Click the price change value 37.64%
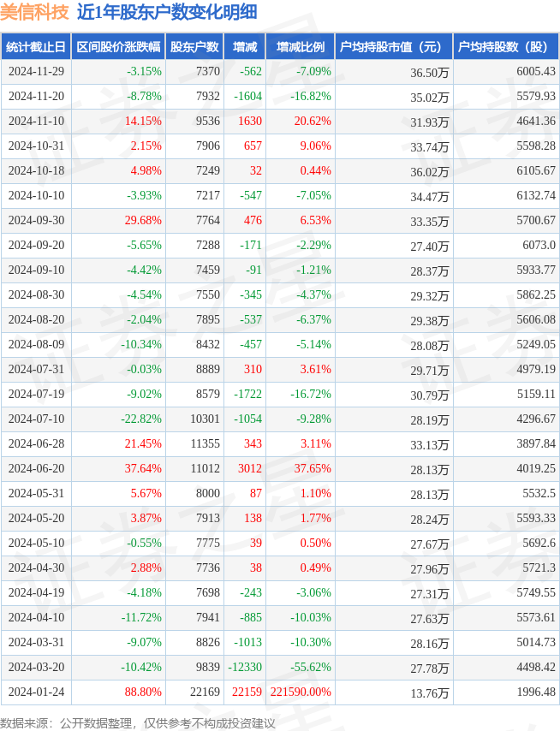This screenshot has width=560, height=731. pyautogui.click(x=143, y=468)
